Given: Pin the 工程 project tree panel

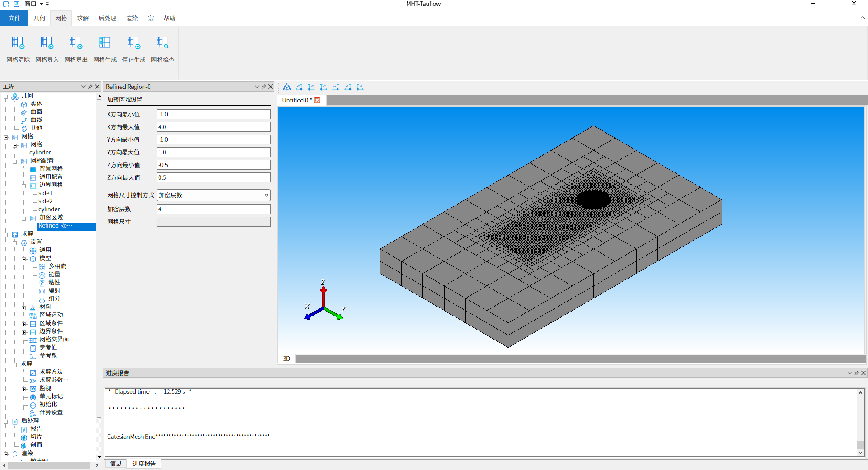Looking at the screenshot, I should [90, 87].
